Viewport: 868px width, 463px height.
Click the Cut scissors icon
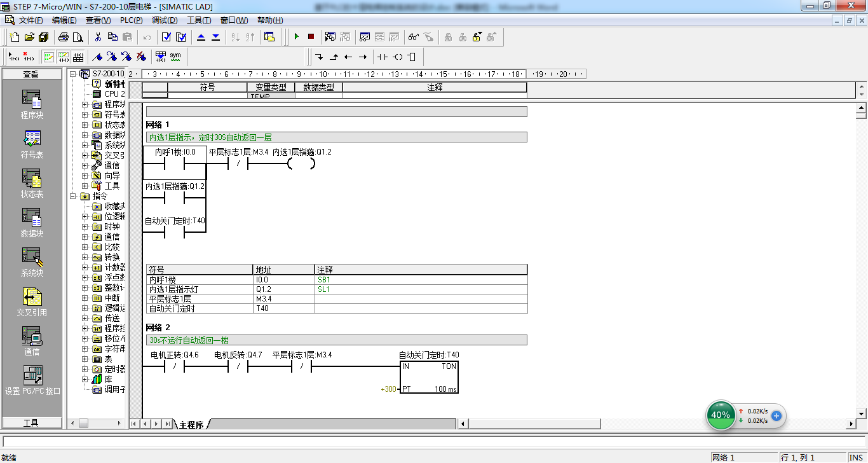pos(98,37)
